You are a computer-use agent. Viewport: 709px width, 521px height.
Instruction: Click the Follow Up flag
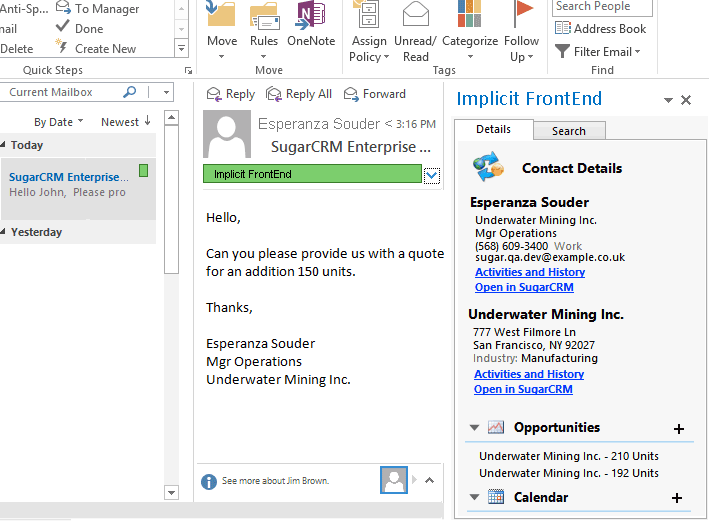tap(521, 32)
